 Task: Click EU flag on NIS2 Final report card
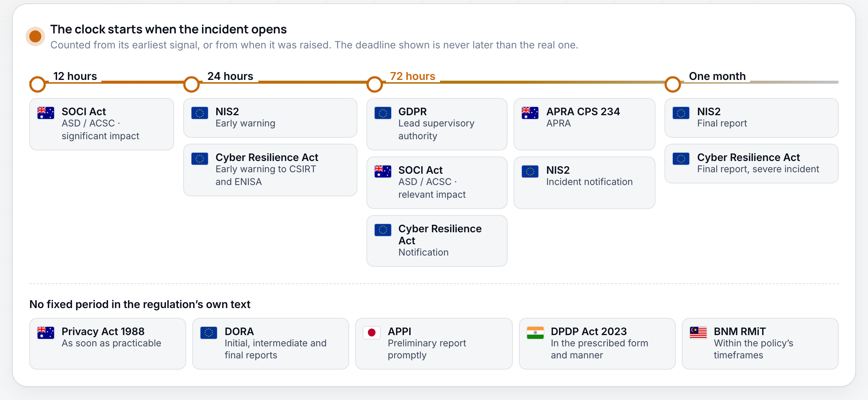(x=681, y=113)
